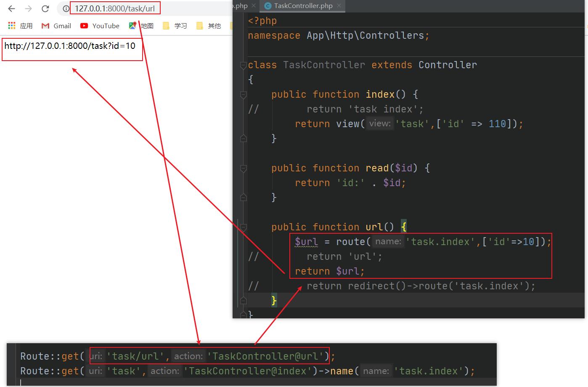Switch to the partially hidden .php tab
588x387 pixels.
point(241,6)
